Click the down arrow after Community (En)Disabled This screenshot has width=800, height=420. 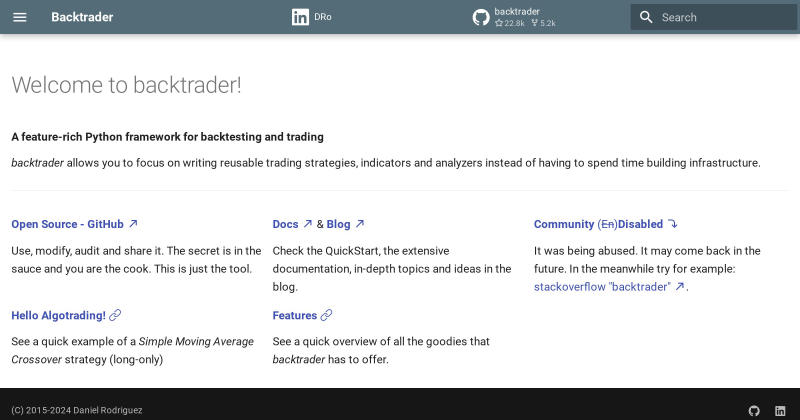[673, 224]
